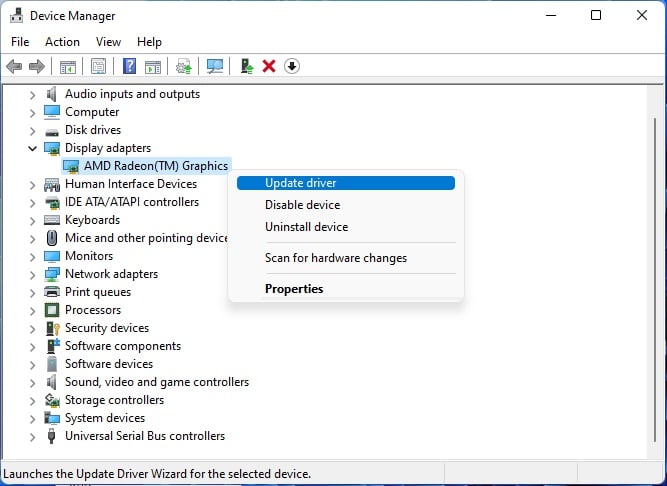Click the Computer monitor icon
The height and width of the screenshot is (486, 667).
click(52, 112)
